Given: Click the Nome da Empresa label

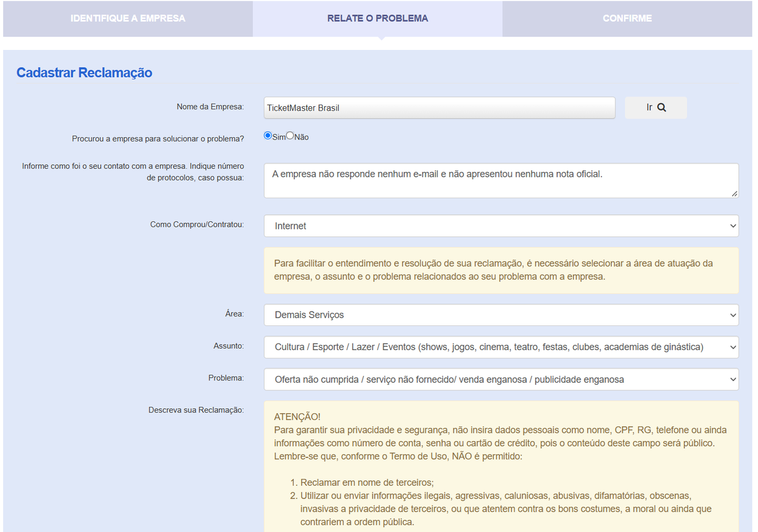Looking at the screenshot, I should (x=210, y=107).
